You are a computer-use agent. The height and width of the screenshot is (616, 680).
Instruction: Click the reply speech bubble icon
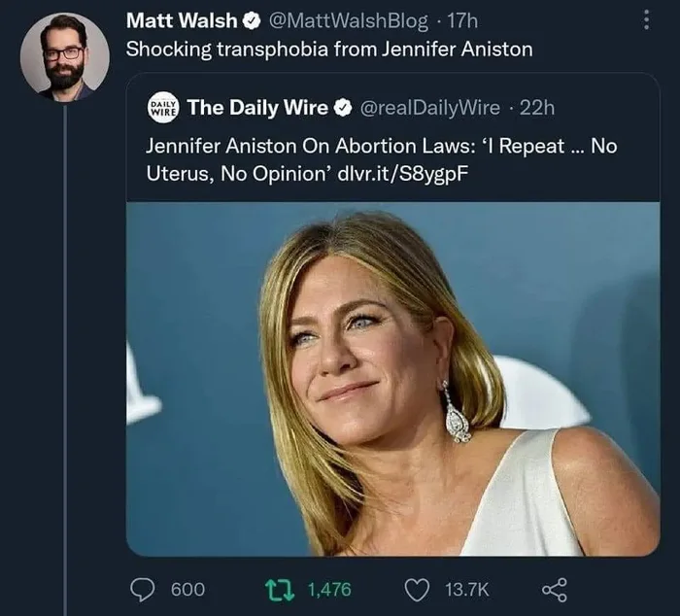(x=145, y=589)
